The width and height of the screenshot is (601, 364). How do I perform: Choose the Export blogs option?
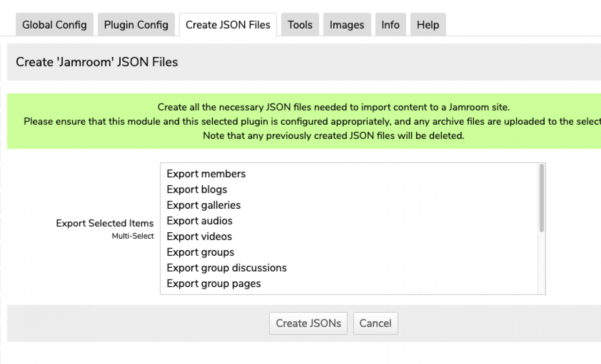coord(197,190)
